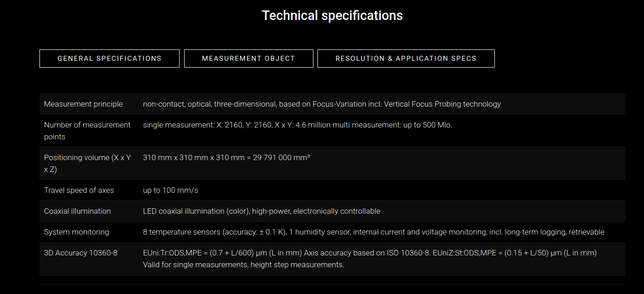The height and width of the screenshot is (294, 644).
Task: Click the System monitoring row label
Action: pos(77,232)
